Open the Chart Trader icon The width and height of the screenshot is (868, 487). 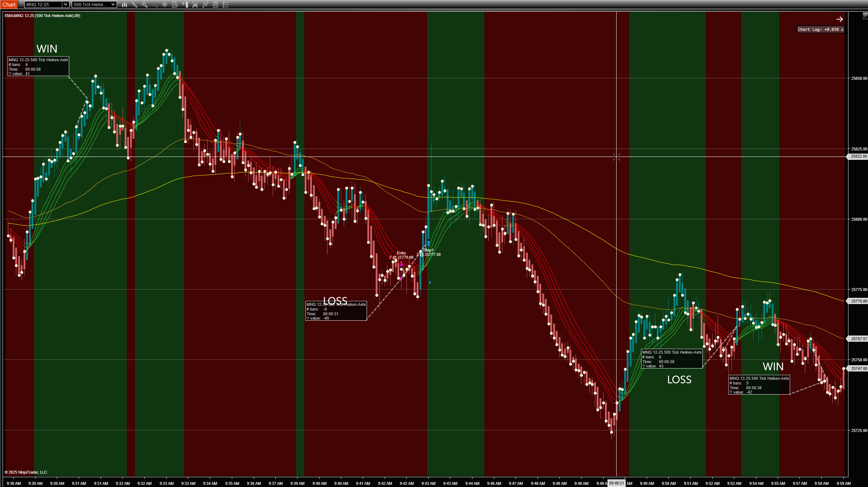(x=185, y=5)
